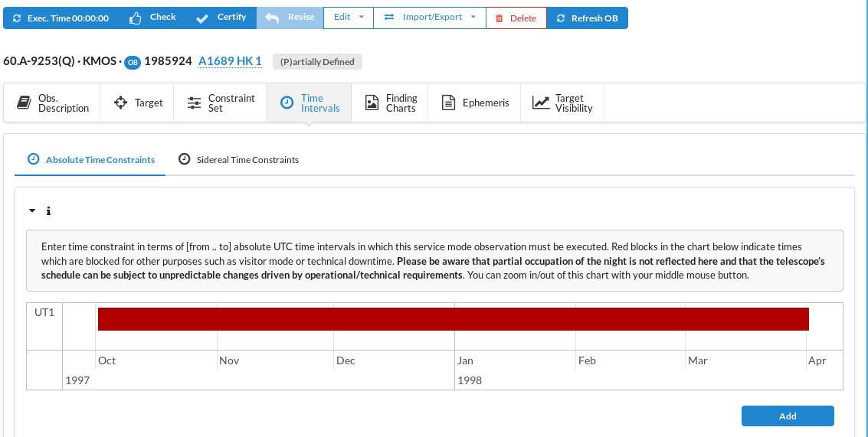Open the Ephemeris tab
This screenshot has width=868, height=437.
coord(474,103)
